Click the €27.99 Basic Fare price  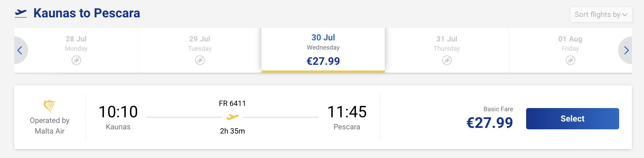tap(490, 123)
